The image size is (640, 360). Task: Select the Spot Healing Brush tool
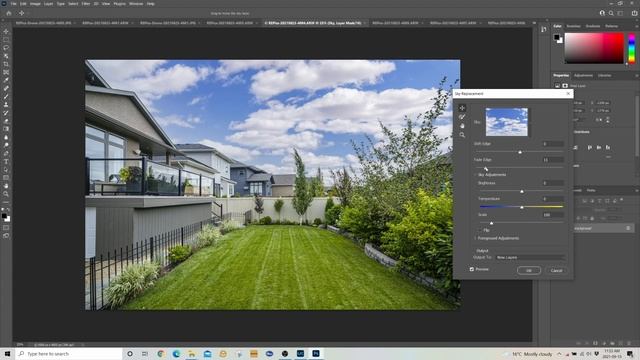pos(6,89)
